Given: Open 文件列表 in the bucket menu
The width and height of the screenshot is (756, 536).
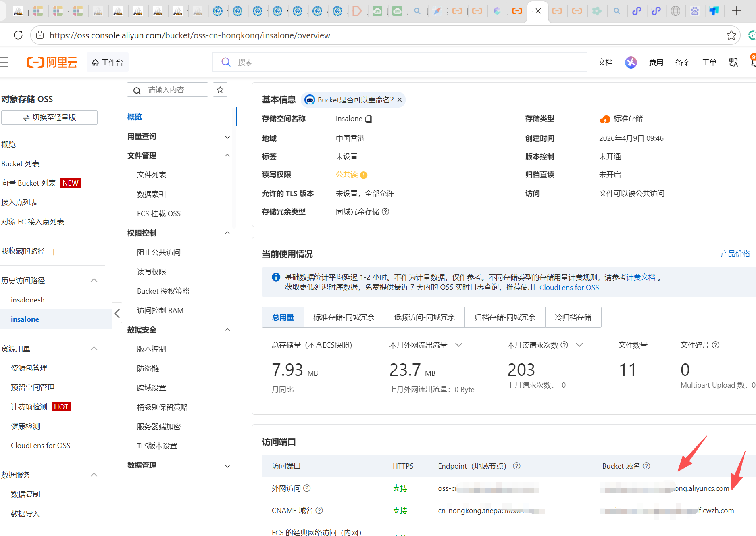Looking at the screenshot, I should point(152,175).
